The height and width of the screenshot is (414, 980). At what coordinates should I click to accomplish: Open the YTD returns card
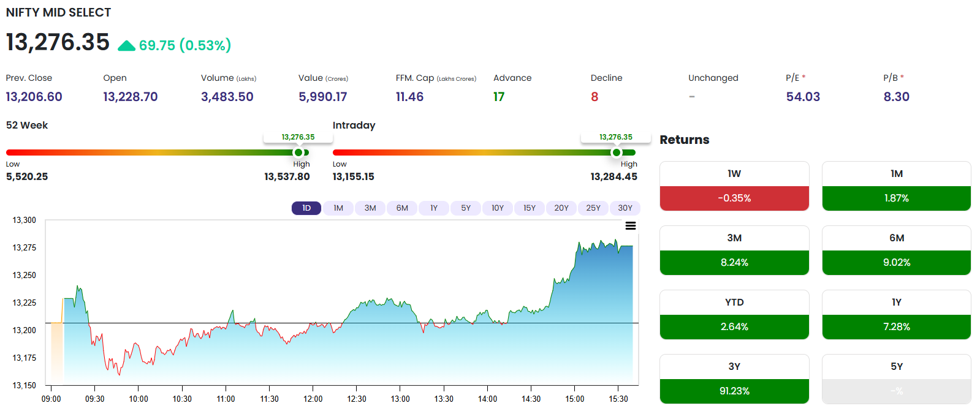[734, 315]
